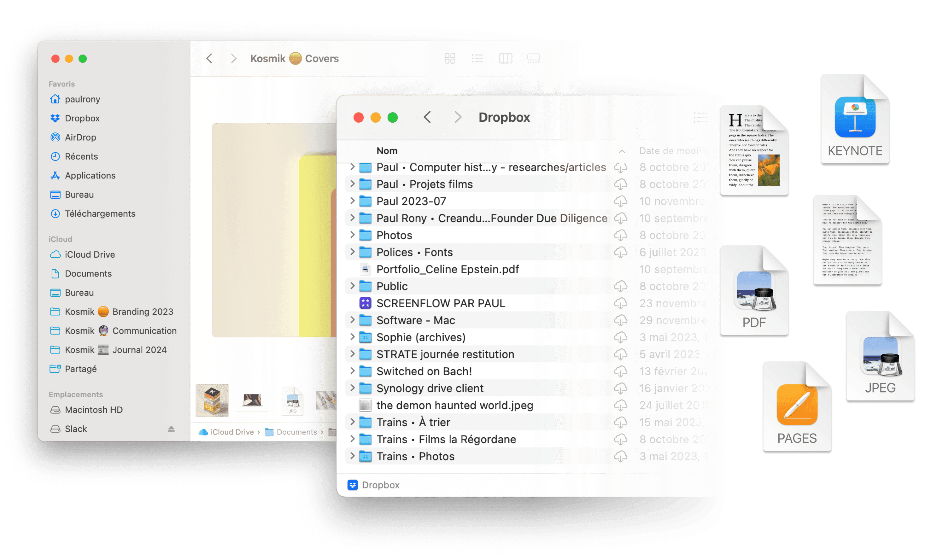Go back in Dropbox window
This screenshot has height=560, width=931.
(427, 117)
